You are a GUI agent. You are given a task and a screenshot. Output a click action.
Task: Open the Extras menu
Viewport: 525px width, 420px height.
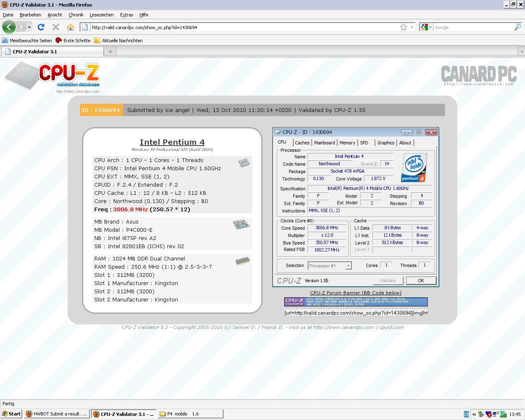click(126, 15)
